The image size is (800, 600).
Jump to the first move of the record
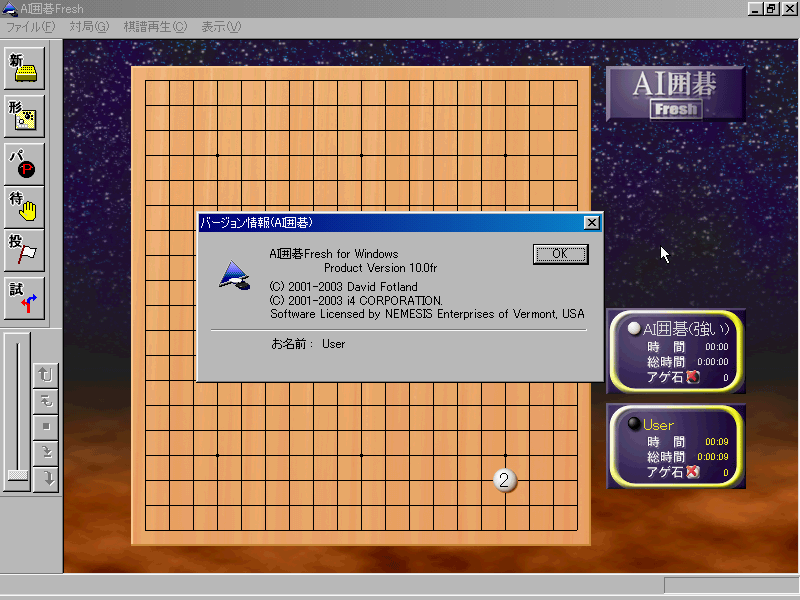click(x=46, y=375)
